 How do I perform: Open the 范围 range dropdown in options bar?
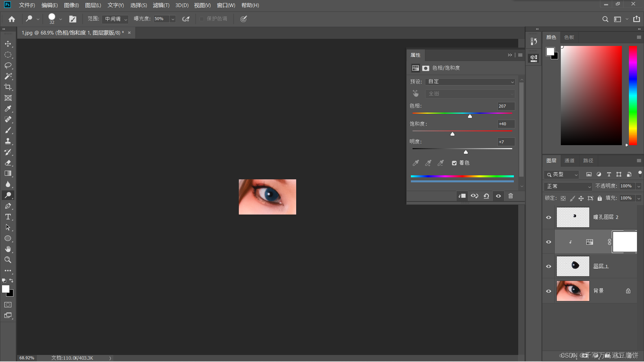(115, 19)
